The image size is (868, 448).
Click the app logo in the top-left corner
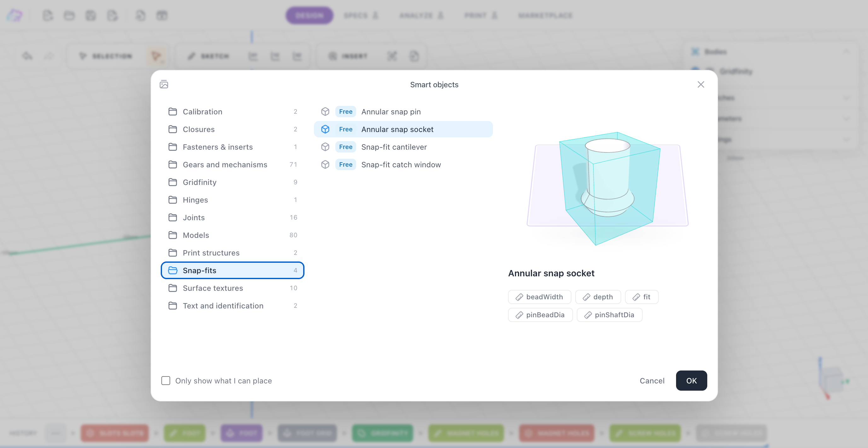click(14, 15)
